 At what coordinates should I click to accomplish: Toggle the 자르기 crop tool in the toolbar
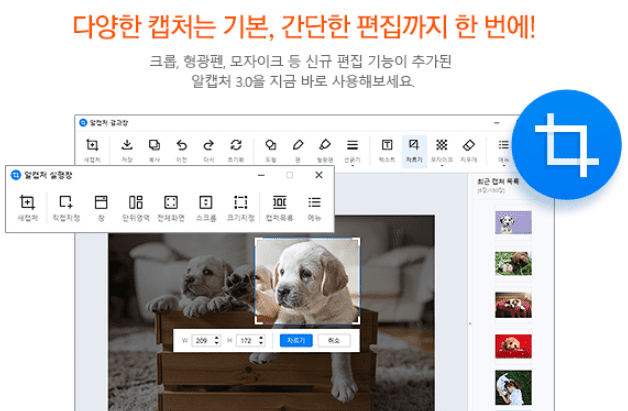(x=414, y=151)
